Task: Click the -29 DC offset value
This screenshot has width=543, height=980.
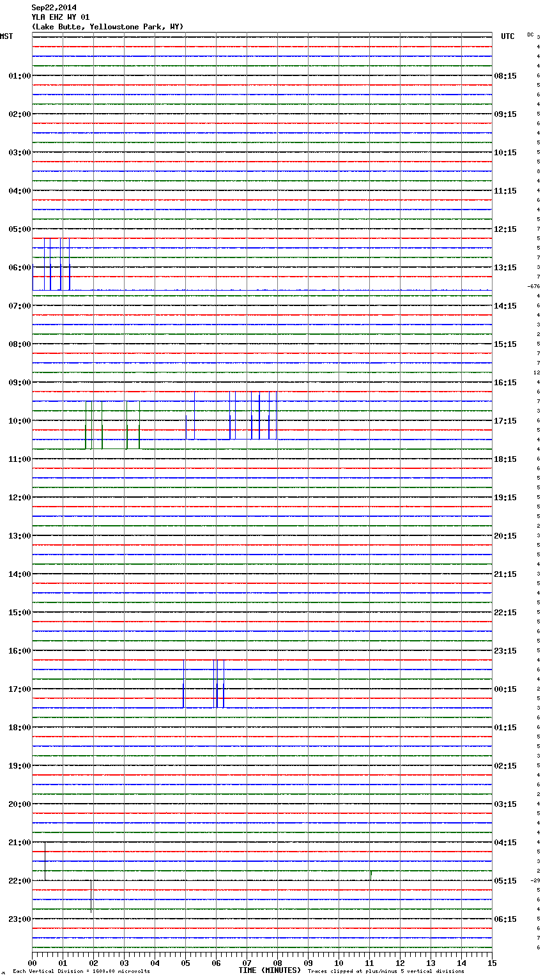Action: pos(535,880)
